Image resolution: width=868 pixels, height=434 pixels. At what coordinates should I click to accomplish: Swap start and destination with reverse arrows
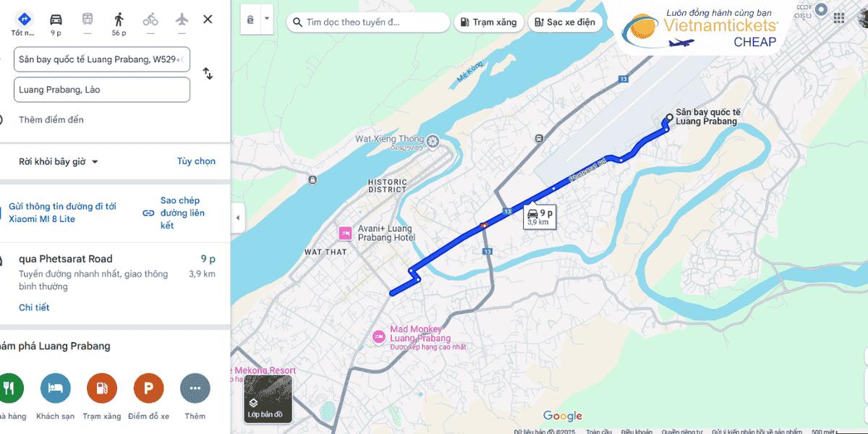pyautogui.click(x=208, y=74)
